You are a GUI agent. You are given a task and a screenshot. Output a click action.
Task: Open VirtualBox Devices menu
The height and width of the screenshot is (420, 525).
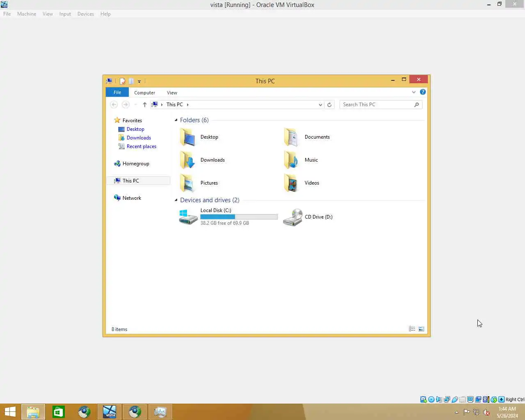tap(86, 14)
